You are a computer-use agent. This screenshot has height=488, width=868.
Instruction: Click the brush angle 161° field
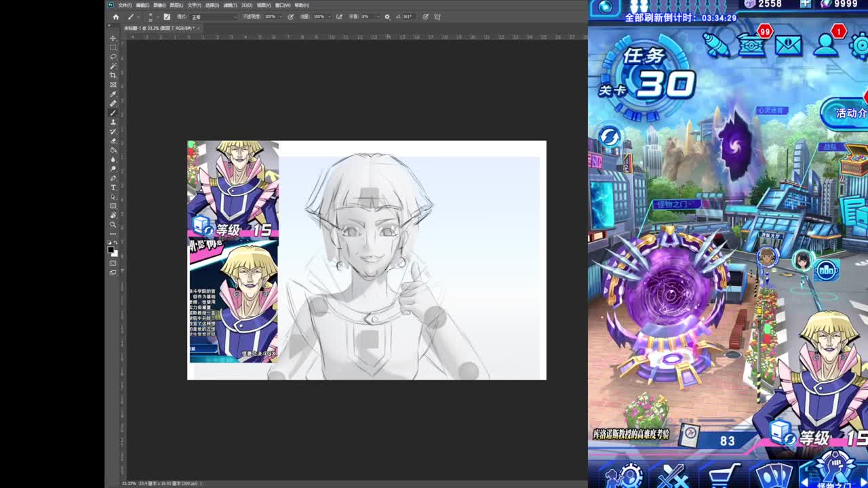coord(408,17)
